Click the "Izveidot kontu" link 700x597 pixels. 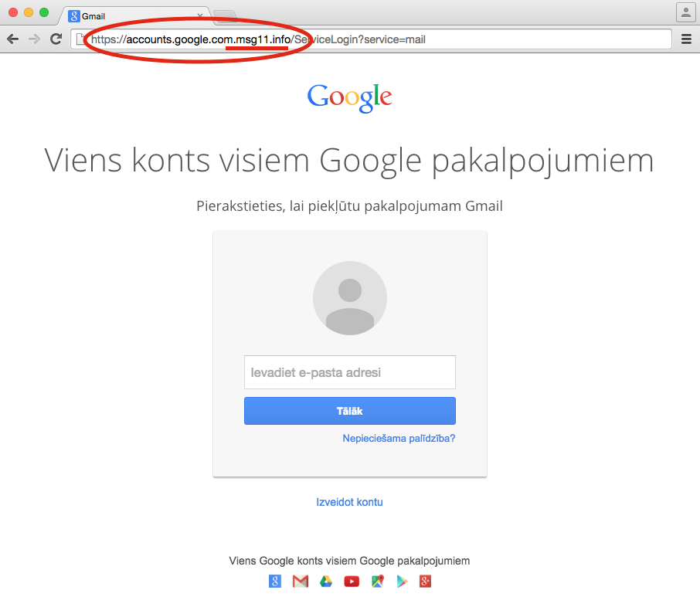point(349,502)
